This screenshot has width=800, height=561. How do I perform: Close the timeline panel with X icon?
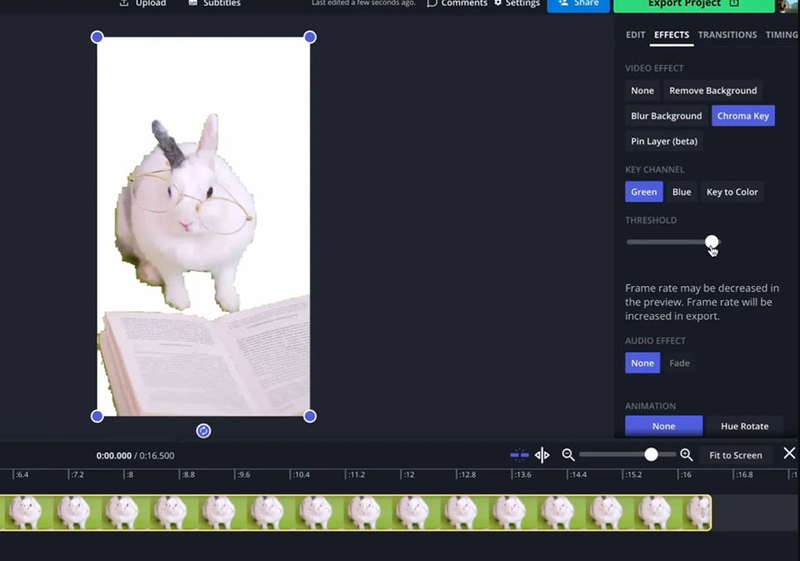tap(789, 453)
